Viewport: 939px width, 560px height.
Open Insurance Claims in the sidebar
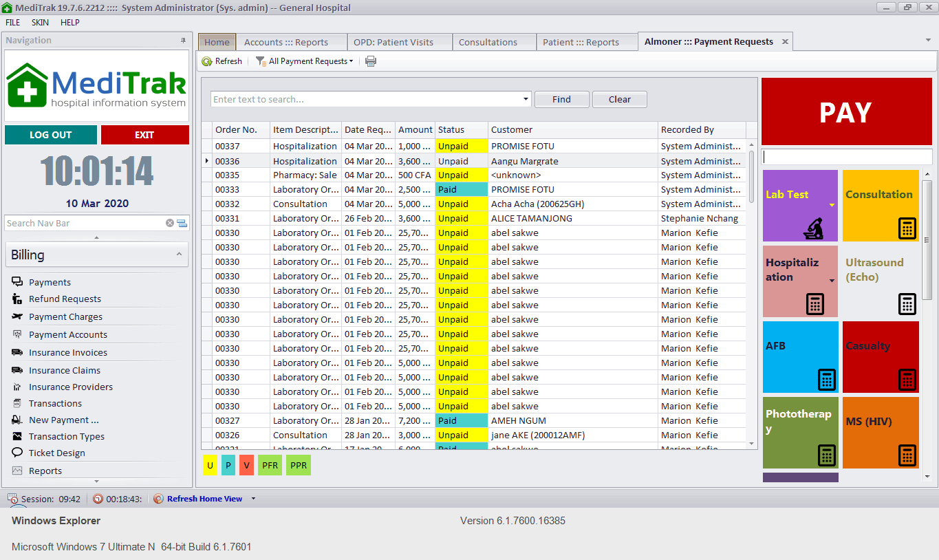65,370
